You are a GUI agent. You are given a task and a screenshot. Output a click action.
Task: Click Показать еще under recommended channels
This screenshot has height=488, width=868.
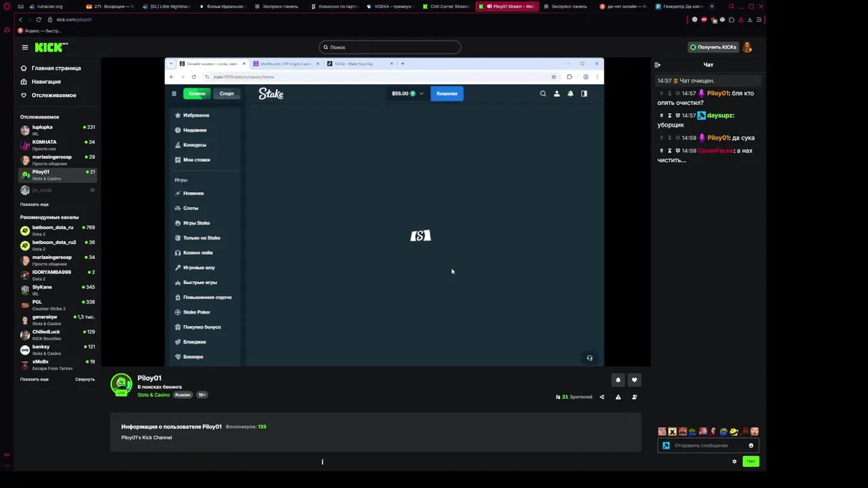click(35, 379)
